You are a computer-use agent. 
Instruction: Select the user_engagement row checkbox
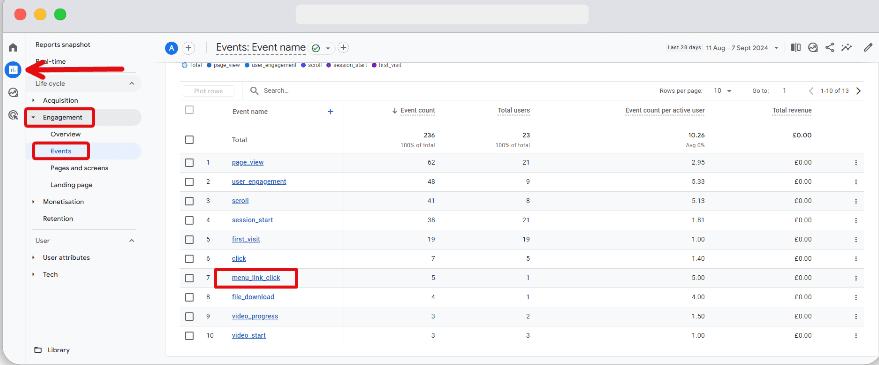tap(189, 182)
